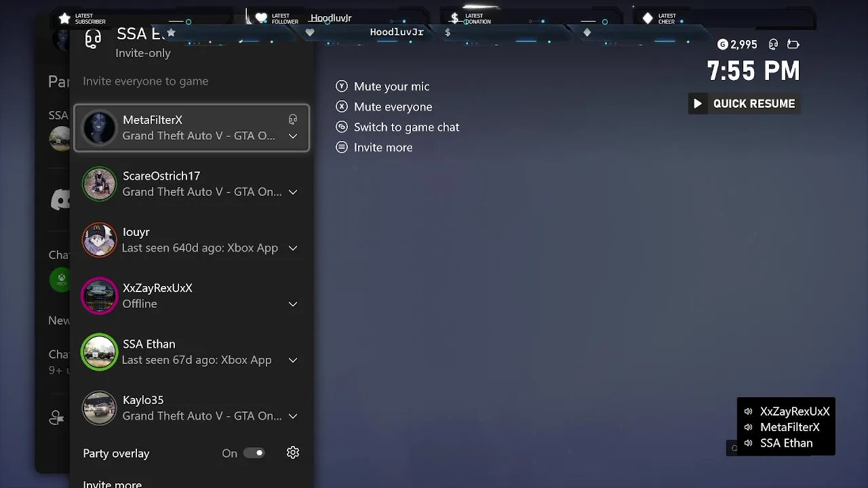This screenshot has height=488, width=868.
Task: Open ScareOstrich17 avatar picture
Action: tap(99, 184)
